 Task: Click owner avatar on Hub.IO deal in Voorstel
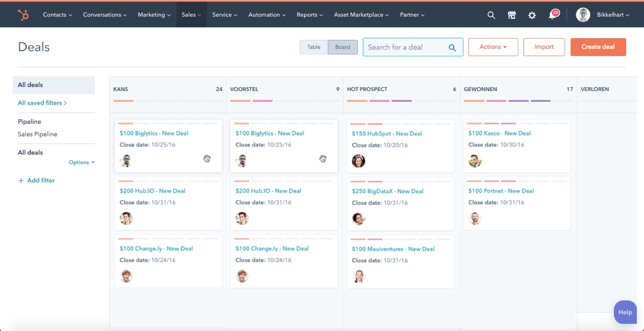click(242, 218)
